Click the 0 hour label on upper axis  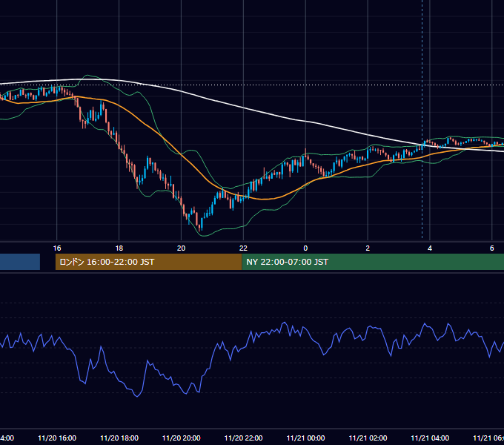pyautogui.click(x=305, y=248)
